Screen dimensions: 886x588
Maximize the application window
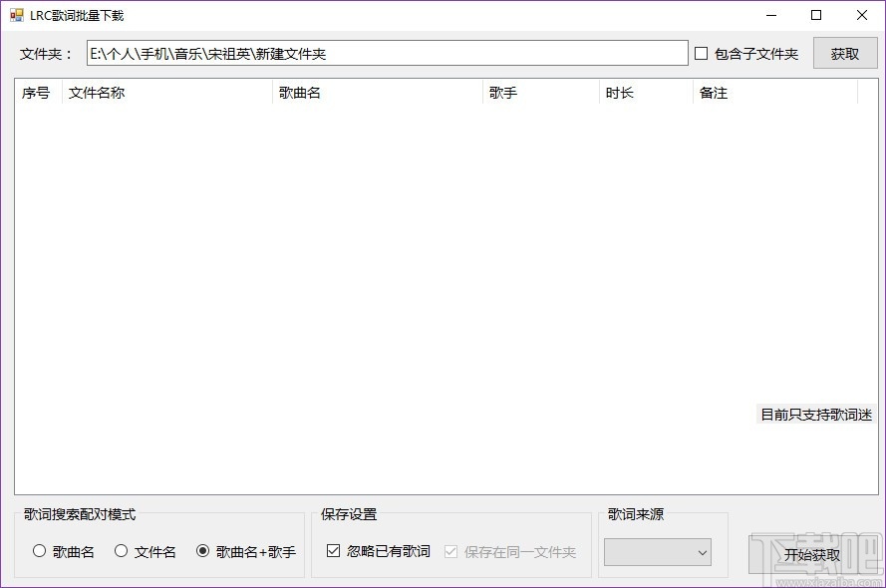click(x=815, y=15)
